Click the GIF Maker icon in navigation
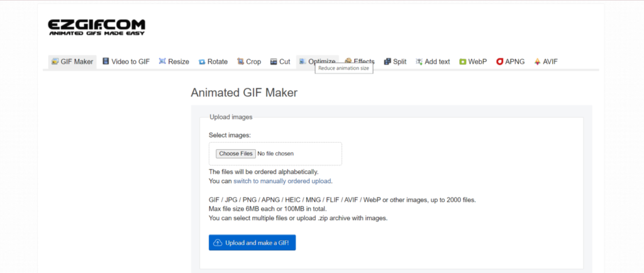The height and width of the screenshot is (273, 644). tap(55, 62)
